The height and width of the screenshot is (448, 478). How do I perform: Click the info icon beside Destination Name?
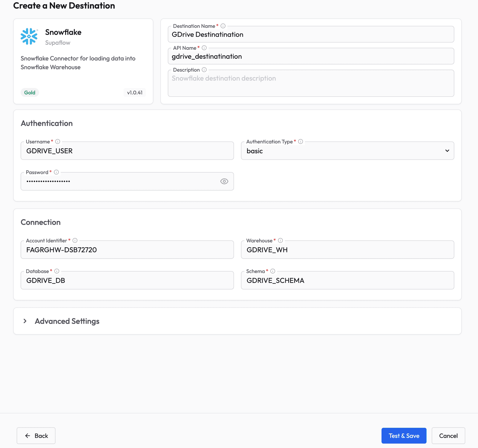223,26
